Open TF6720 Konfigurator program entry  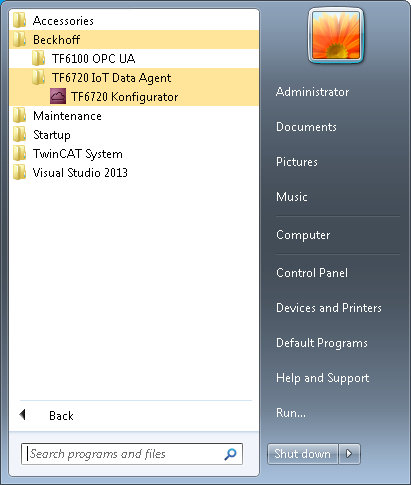(124, 97)
